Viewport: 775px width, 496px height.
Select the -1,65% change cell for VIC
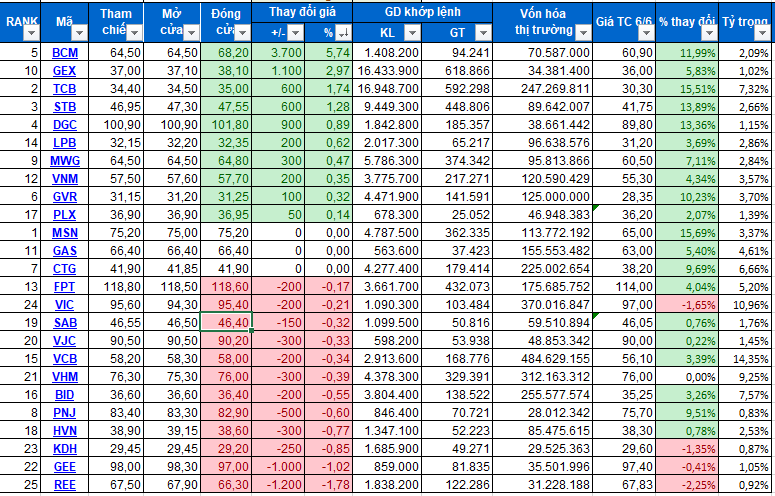point(687,305)
